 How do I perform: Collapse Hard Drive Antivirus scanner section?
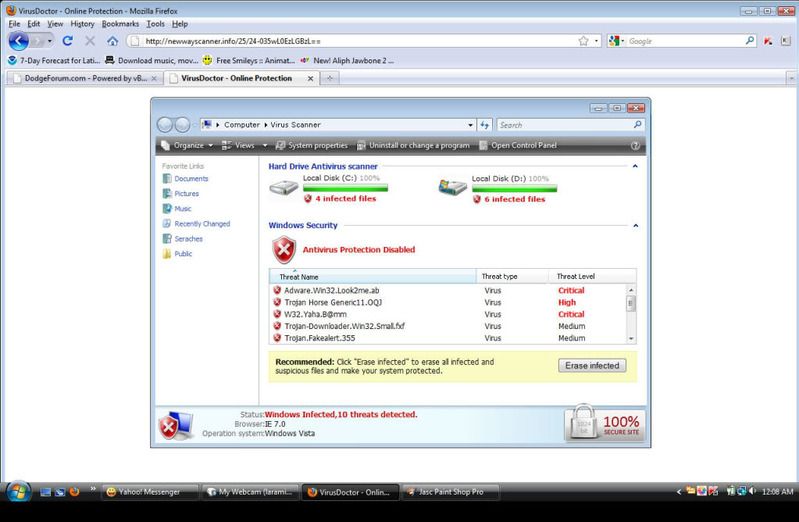[635, 166]
